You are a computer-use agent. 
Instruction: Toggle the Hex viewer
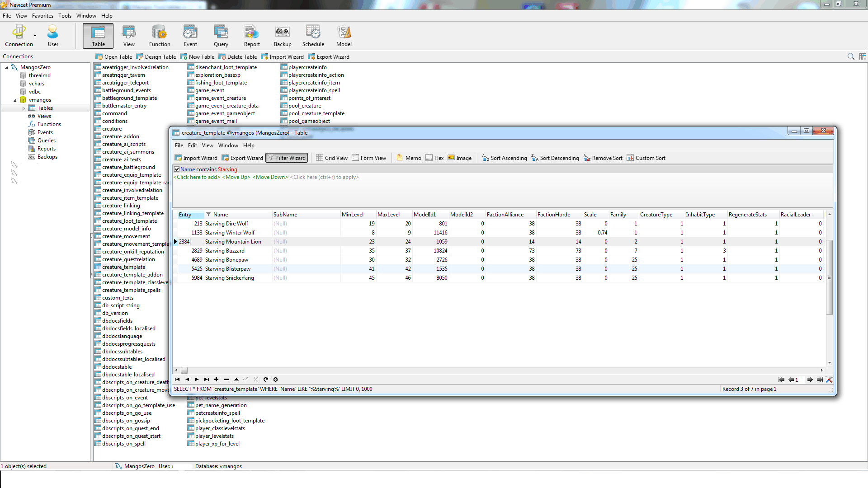pyautogui.click(x=434, y=158)
